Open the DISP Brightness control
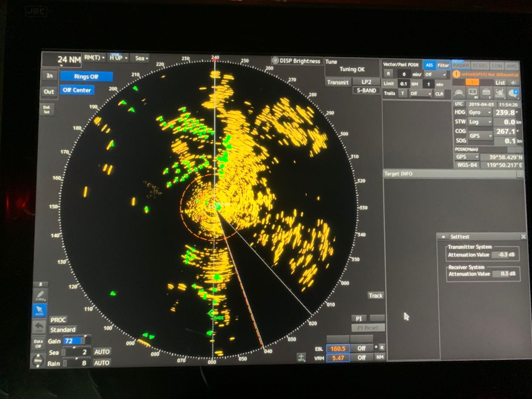This screenshot has width=532, height=399. 296,61
